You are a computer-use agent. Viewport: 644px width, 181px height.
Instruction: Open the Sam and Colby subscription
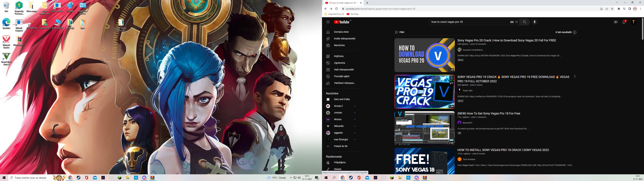pyautogui.click(x=341, y=99)
